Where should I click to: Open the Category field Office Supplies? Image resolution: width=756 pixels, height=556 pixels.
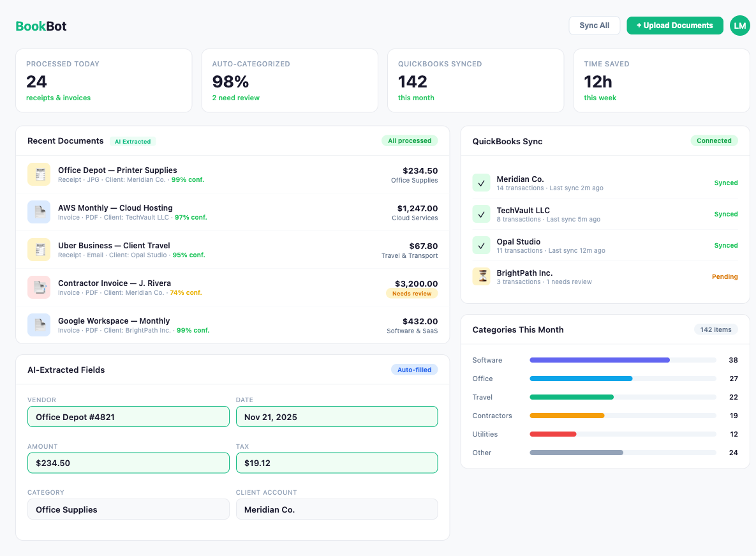pyautogui.click(x=128, y=509)
